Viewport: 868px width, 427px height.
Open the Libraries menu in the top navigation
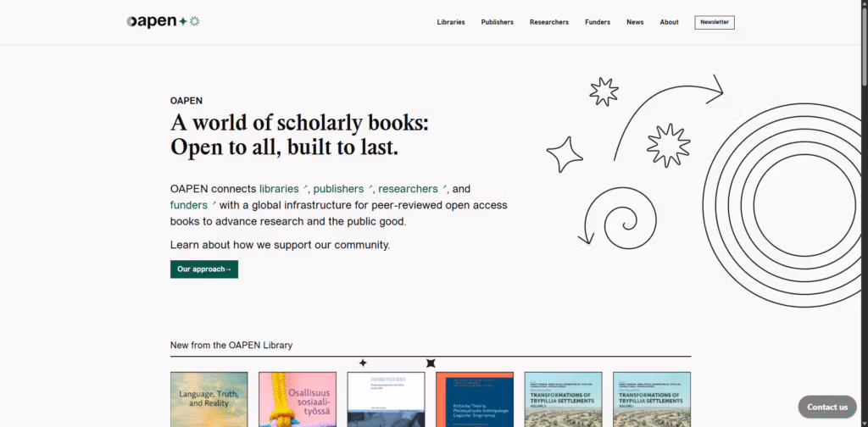pos(451,22)
